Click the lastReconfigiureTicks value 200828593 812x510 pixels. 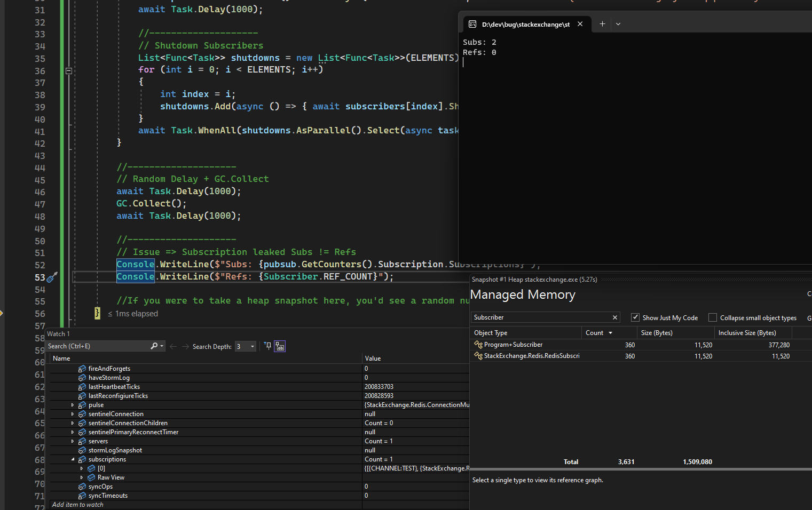[379, 396]
